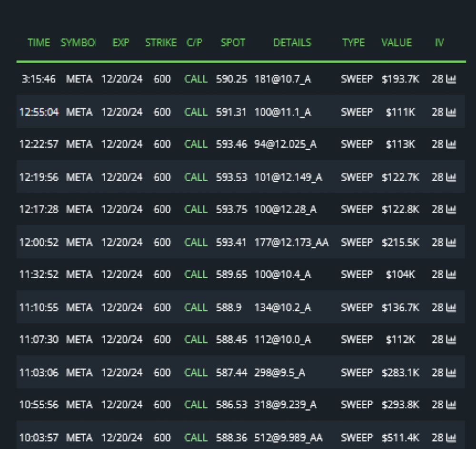476x449 pixels.
Task: Click the details 298@9.5_A
Action: (x=279, y=372)
